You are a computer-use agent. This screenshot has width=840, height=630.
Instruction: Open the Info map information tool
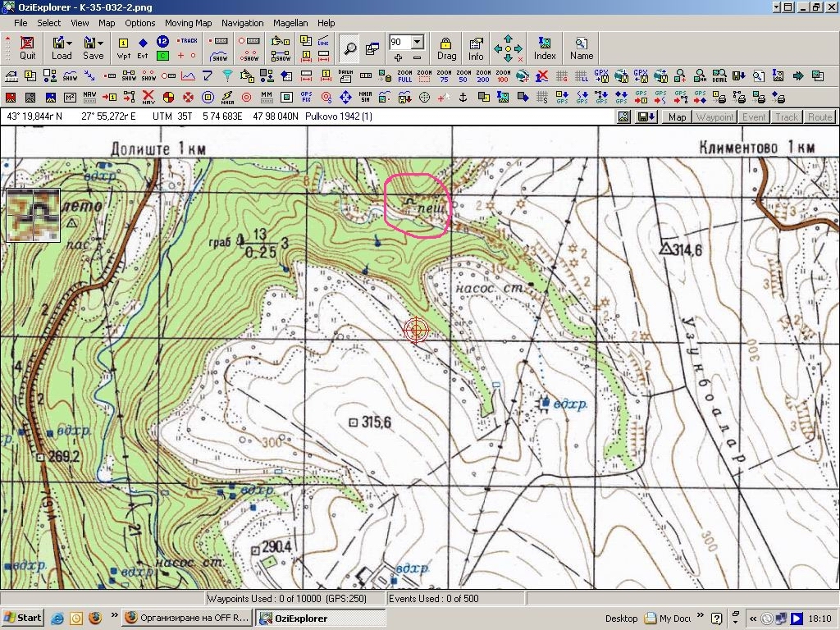[476, 48]
